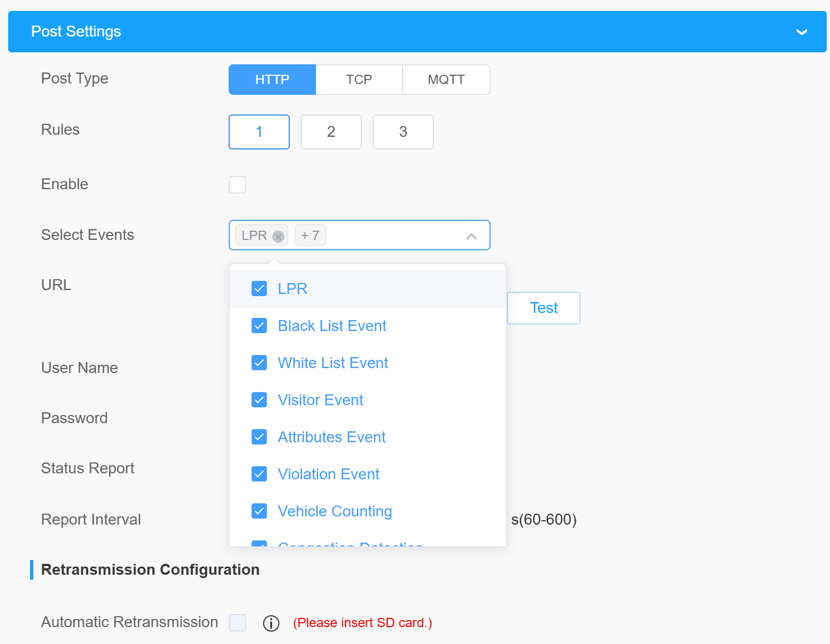830x644 pixels.
Task: Click the Post Settings header title
Action: pyautogui.click(x=76, y=32)
